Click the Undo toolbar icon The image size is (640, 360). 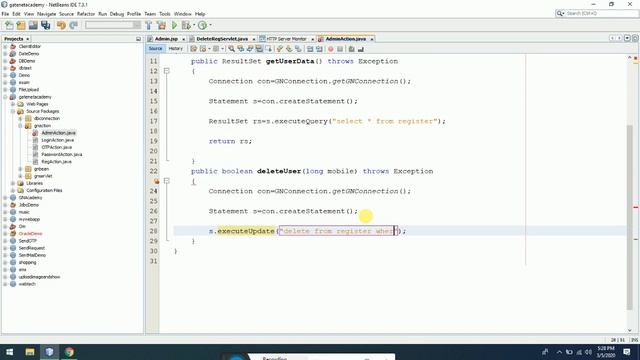(x=61, y=25)
